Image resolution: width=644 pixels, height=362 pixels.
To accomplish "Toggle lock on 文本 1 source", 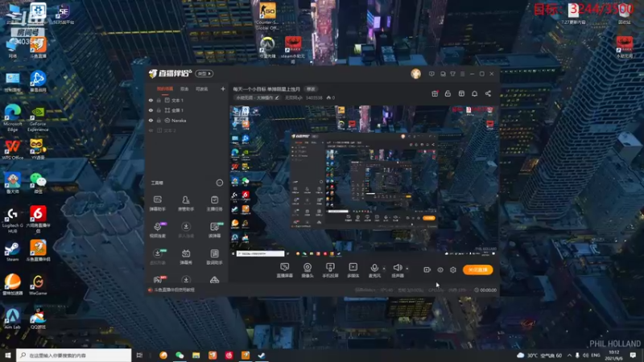I will point(159,100).
